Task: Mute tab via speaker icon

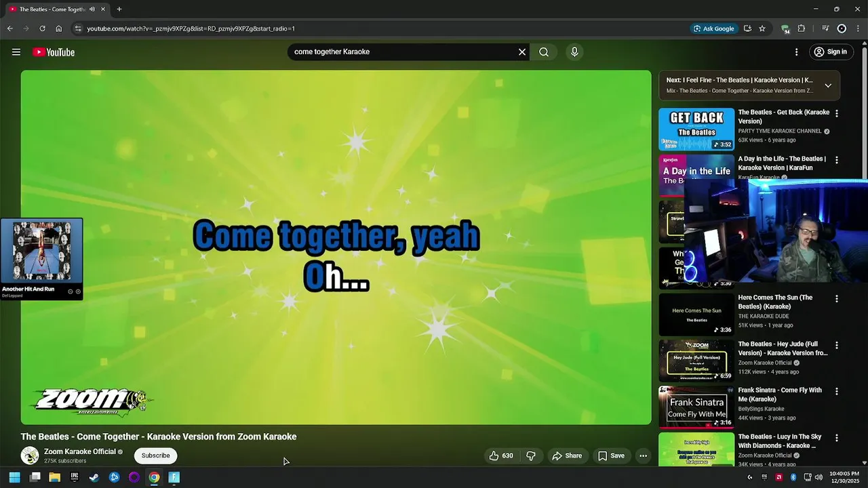Action: click(x=92, y=9)
